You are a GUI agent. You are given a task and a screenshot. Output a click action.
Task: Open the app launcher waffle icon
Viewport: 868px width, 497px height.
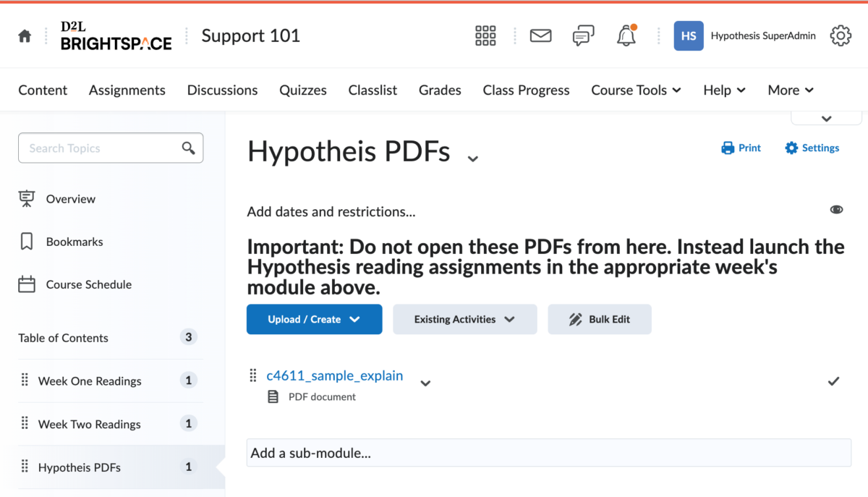[485, 35]
